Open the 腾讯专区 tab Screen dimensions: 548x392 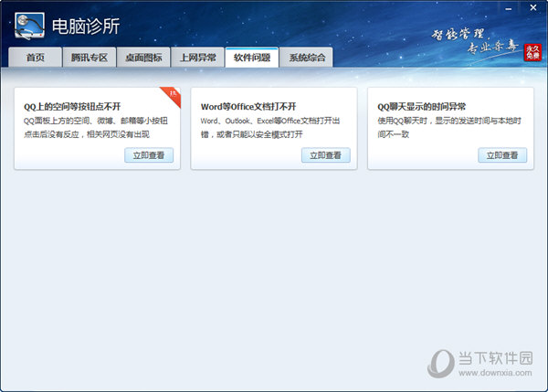tap(90, 57)
